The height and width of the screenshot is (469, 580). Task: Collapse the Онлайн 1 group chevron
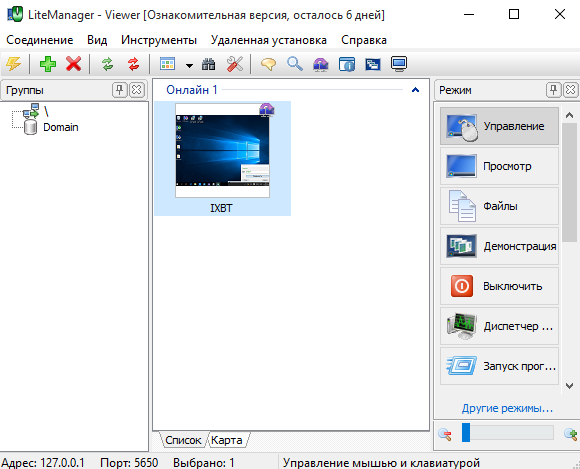click(415, 90)
